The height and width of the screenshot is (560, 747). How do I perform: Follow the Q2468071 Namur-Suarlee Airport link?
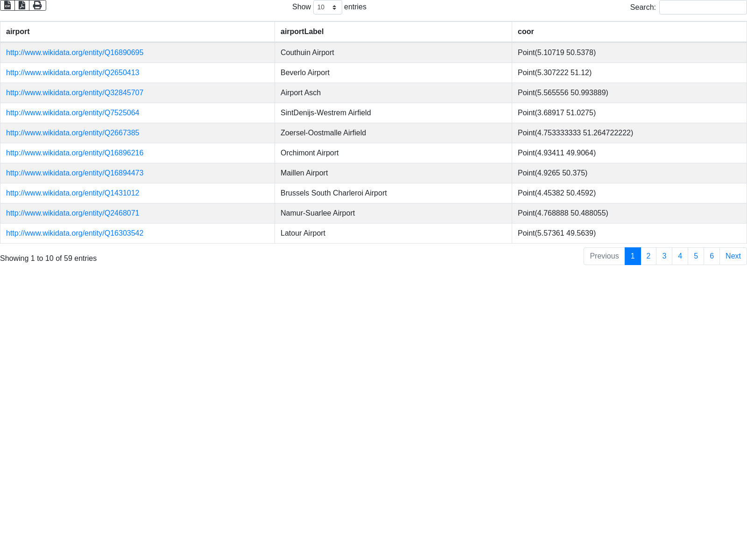coord(72,213)
